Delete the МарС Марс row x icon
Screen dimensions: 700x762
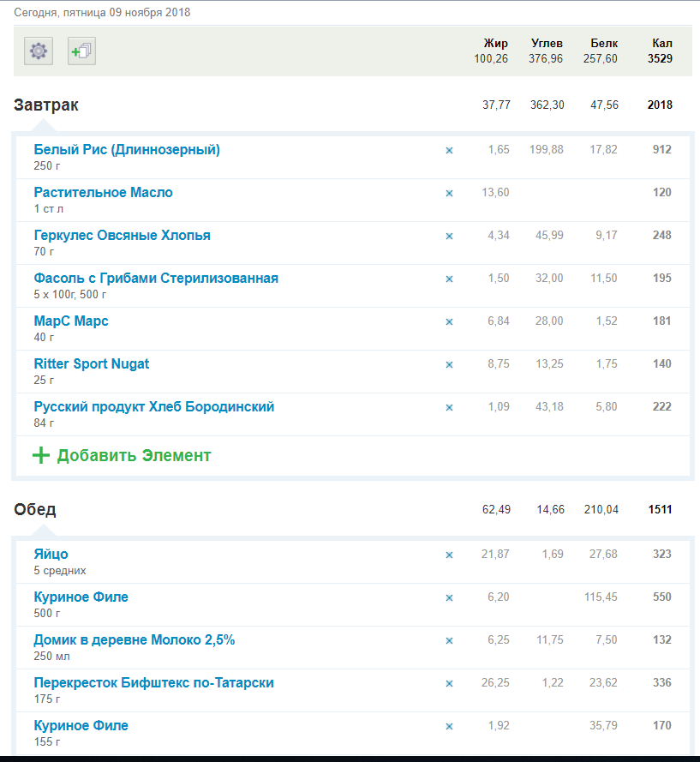point(449,322)
